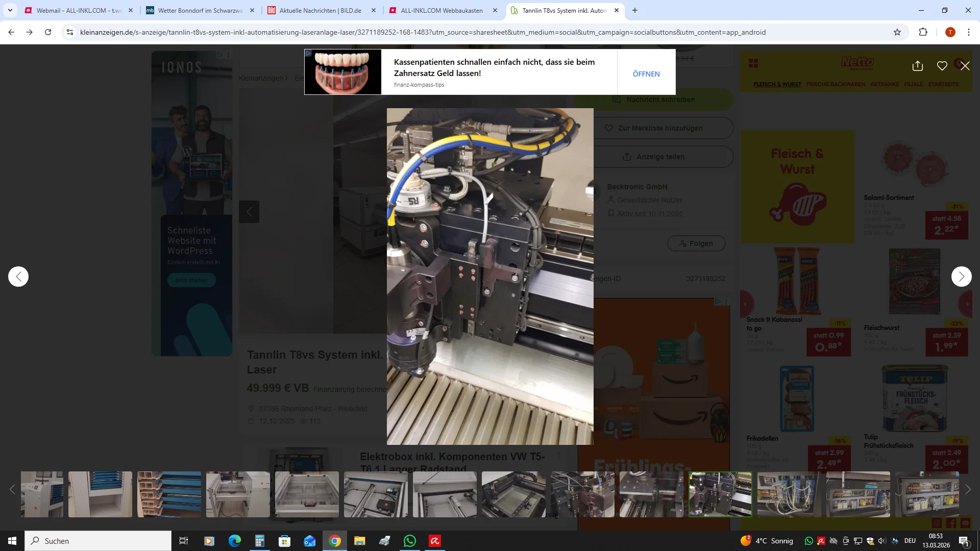Click the ÖFFNEN button in the ad banner
This screenshot has width=980, height=551.
click(646, 74)
